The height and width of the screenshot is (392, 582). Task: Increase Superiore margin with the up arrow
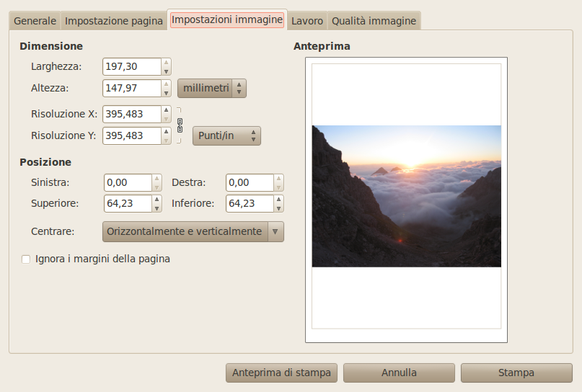[156, 200]
